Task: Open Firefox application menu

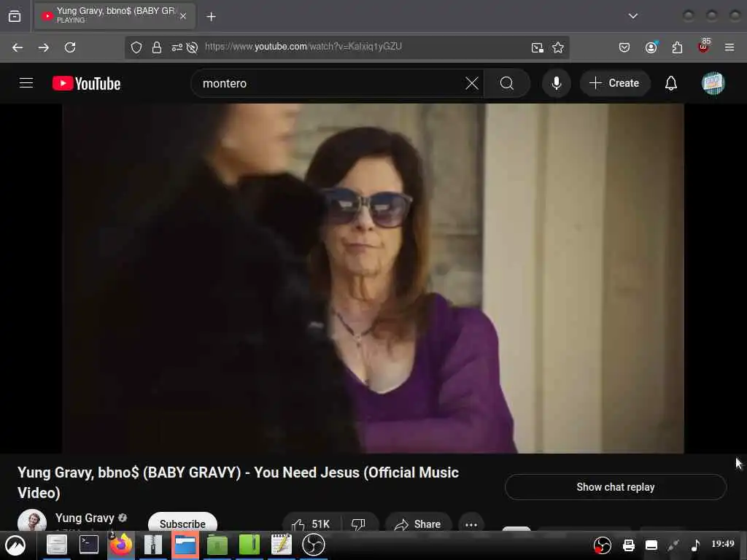Action: (729, 47)
